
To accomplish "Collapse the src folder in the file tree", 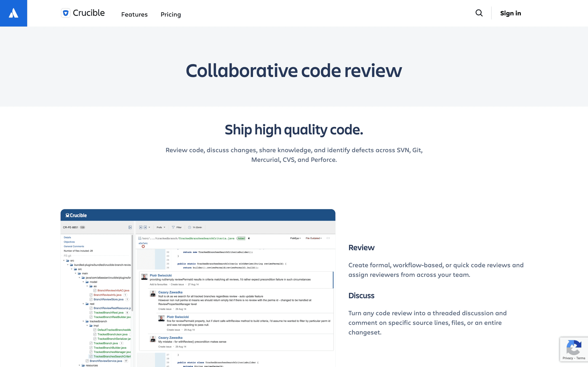I will [63, 260].
